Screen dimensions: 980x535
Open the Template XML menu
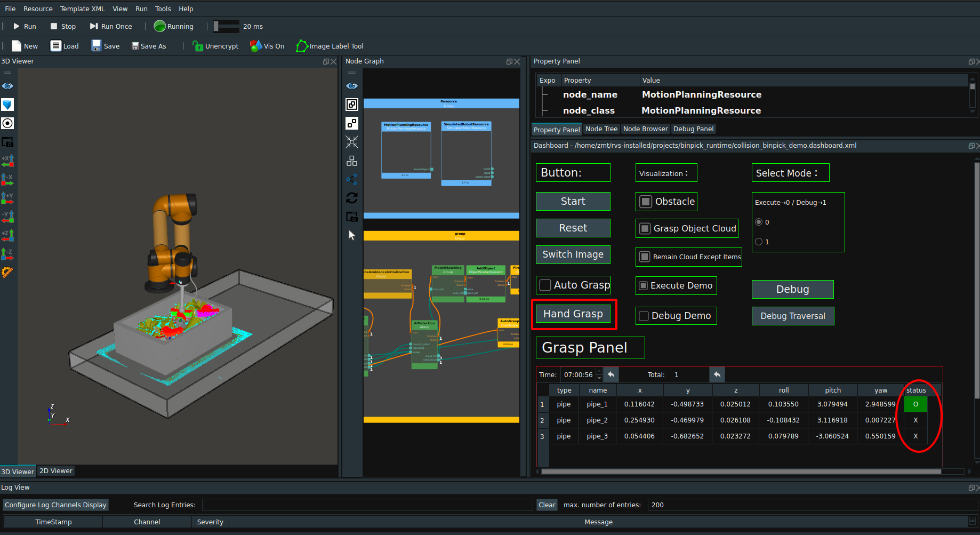(82, 9)
